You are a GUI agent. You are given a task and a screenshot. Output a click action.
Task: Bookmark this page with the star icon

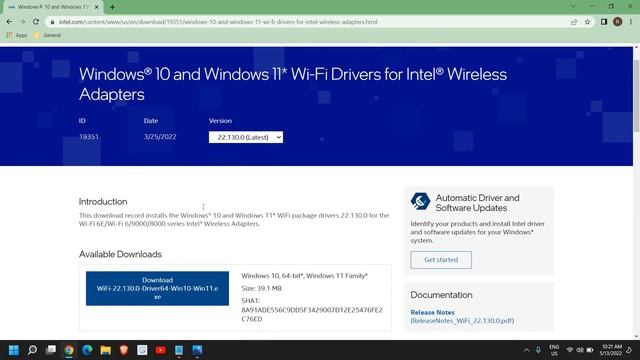pyautogui.click(x=587, y=22)
